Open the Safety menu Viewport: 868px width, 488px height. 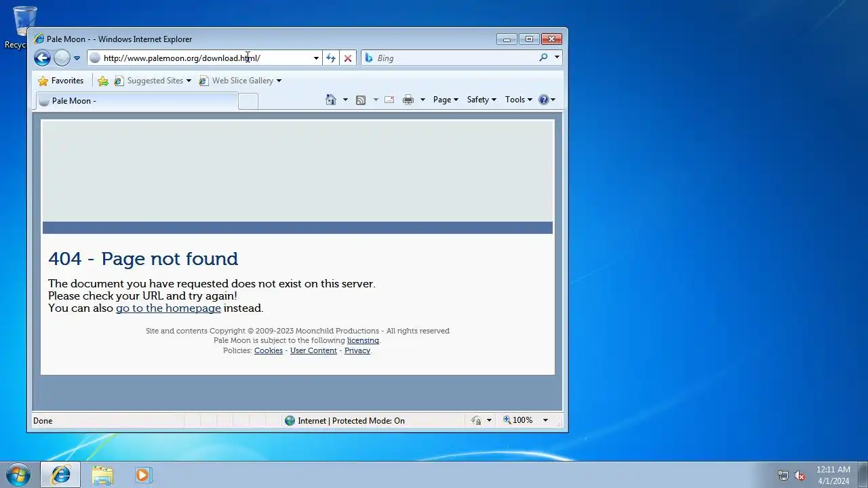(x=481, y=100)
